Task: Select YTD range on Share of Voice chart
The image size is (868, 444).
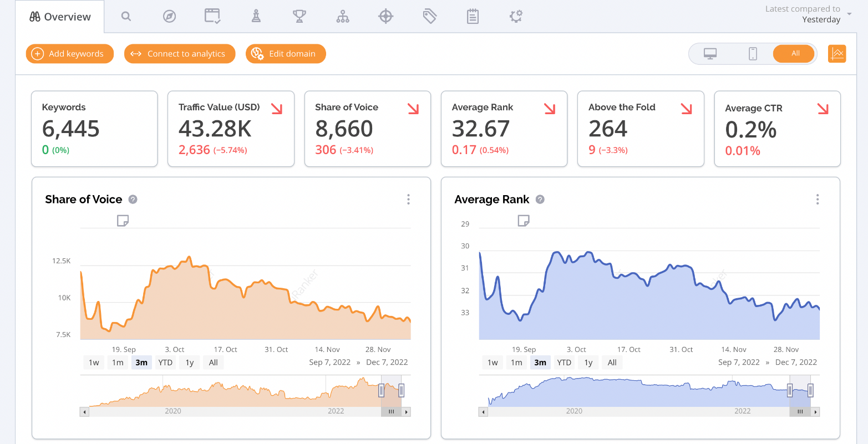Action: click(165, 363)
